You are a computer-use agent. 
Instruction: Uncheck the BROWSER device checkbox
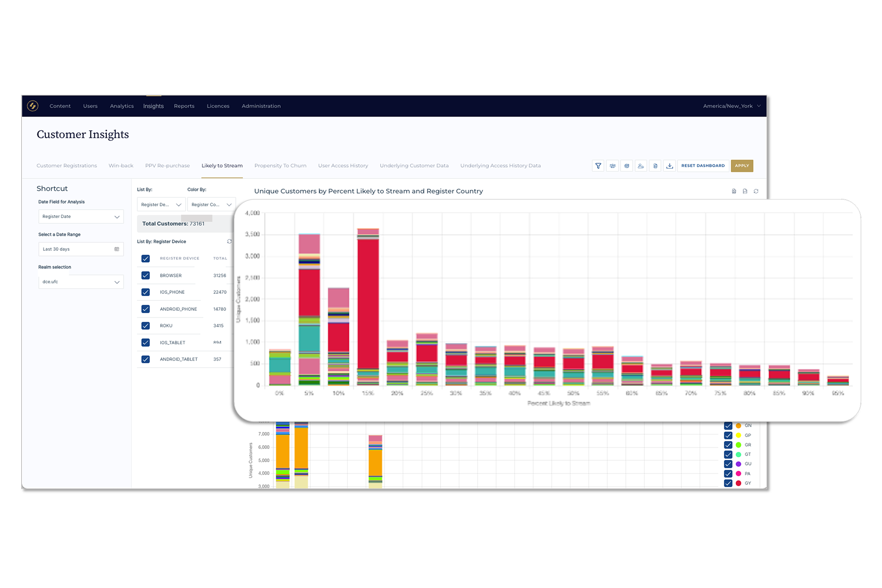(145, 275)
